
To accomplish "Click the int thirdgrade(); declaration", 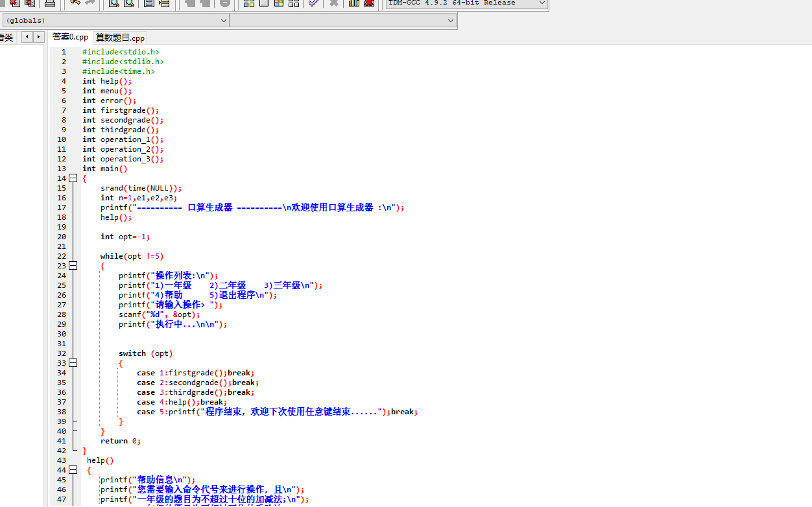I will click(x=121, y=130).
